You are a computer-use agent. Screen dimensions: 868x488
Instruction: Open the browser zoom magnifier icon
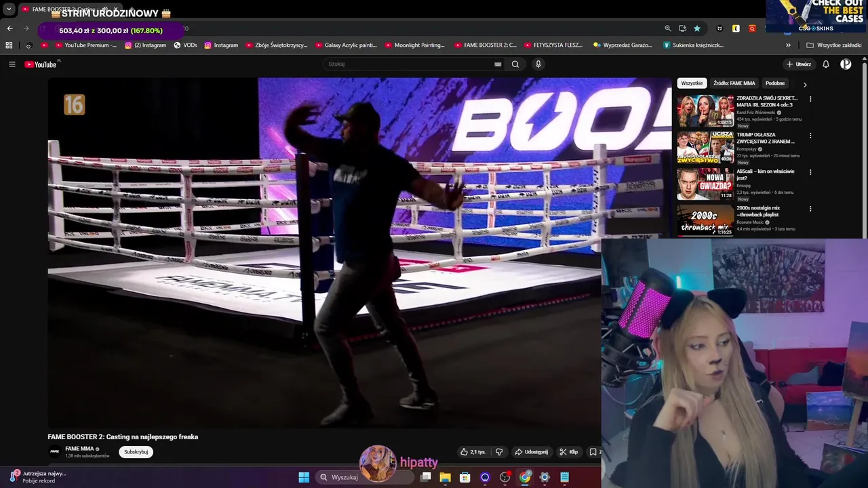click(668, 28)
